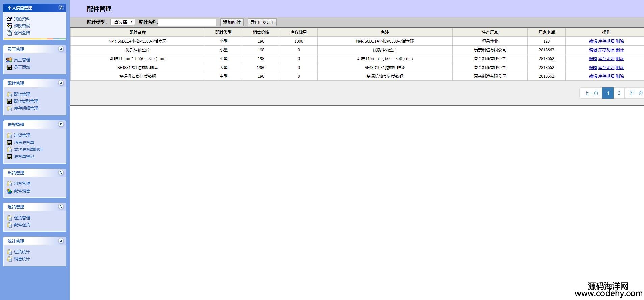Image resolution: width=644 pixels, height=300 pixels.
Task: Click the 销售价格 column header
Action: (261, 32)
